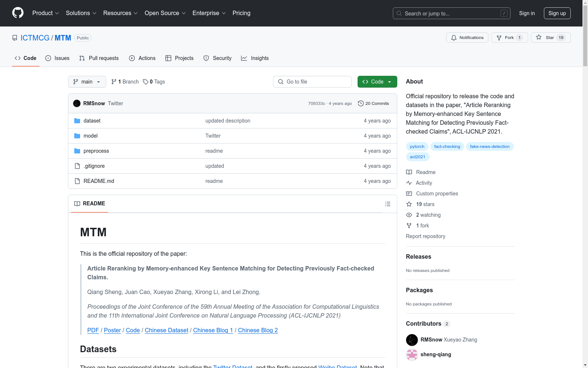
Task: Click the search magnifier in the header
Action: pos(399,13)
